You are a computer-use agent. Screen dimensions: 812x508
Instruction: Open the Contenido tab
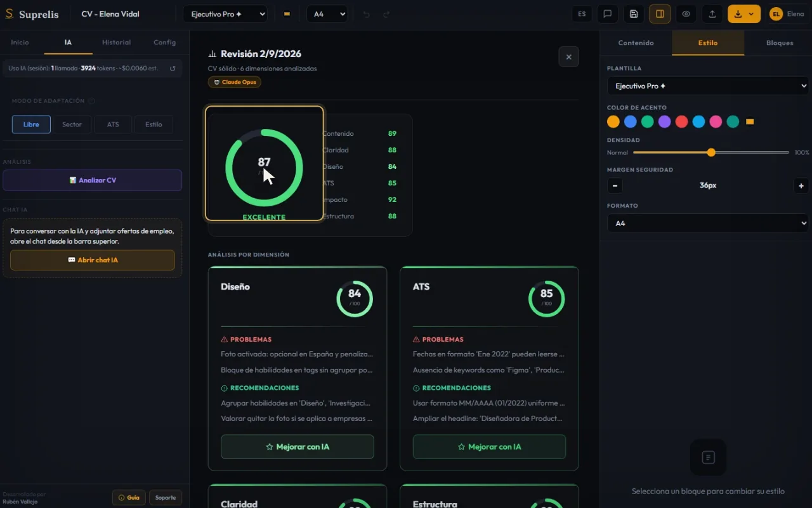point(636,43)
